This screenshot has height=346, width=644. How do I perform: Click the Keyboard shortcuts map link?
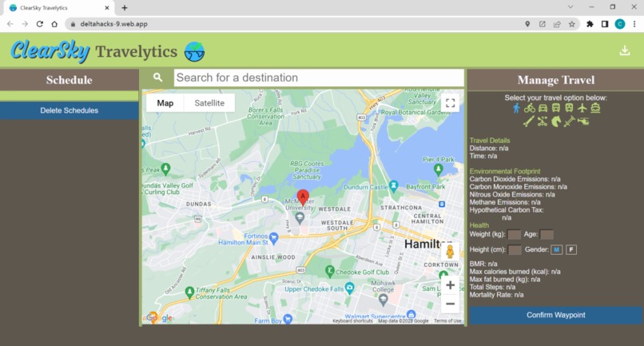352,321
